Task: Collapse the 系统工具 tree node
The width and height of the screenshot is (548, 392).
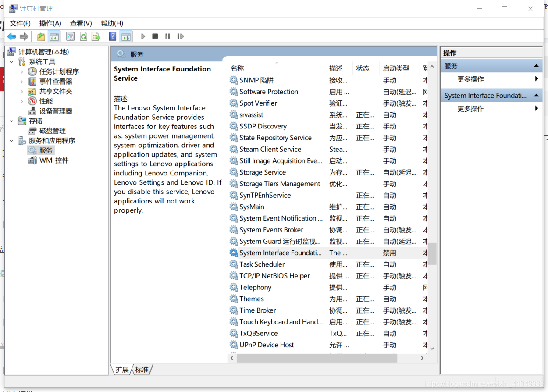Action: click(12, 62)
